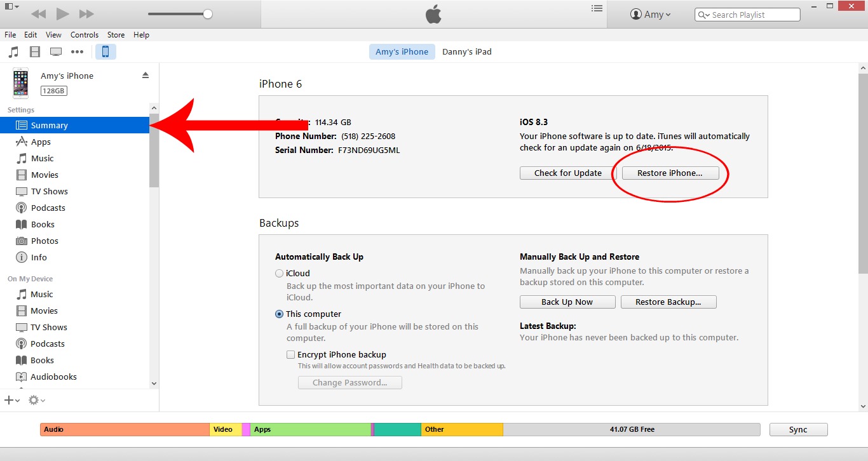The height and width of the screenshot is (461, 868).
Task: Skip to next track with fast-forward
Action: 87,14
